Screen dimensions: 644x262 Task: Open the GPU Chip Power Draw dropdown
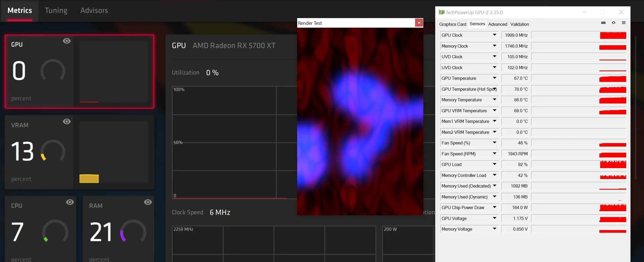(494, 207)
